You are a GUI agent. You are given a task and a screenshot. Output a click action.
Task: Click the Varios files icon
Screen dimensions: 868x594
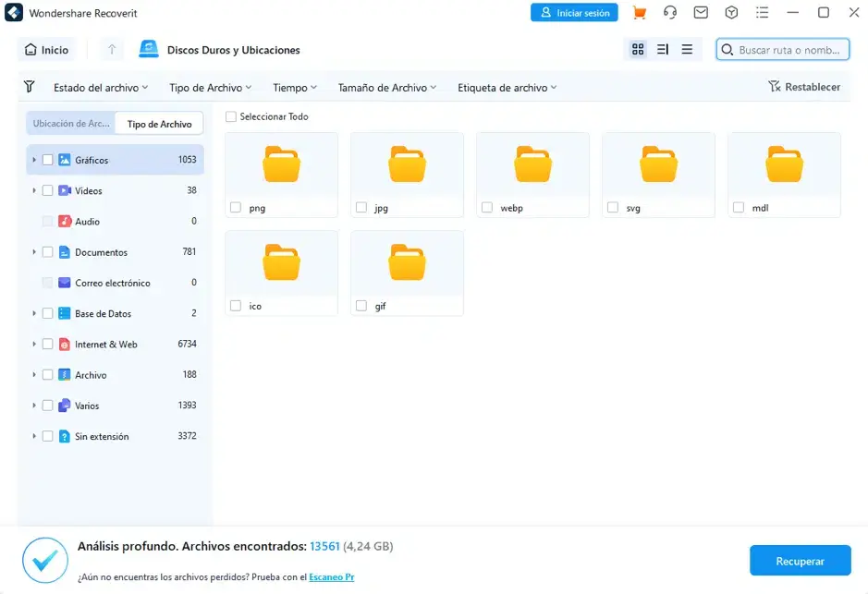pos(65,406)
